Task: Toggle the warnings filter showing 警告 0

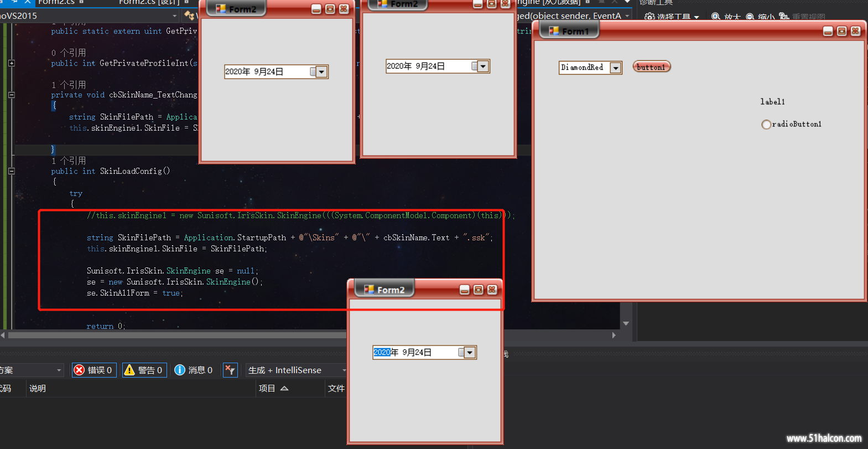Action: pos(143,370)
